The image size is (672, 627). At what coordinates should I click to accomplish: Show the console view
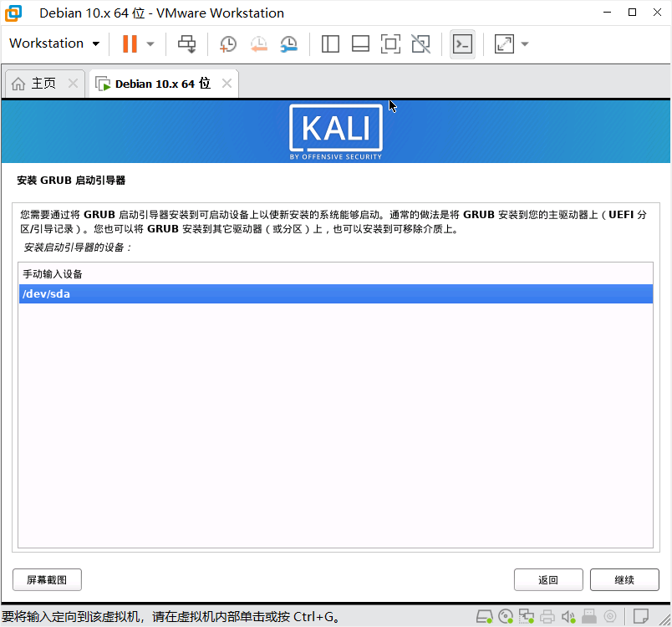click(x=462, y=43)
